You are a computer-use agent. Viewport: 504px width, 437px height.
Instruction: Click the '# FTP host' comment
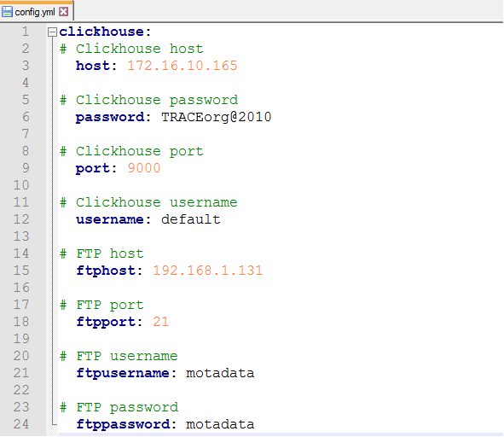coord(101,253)
